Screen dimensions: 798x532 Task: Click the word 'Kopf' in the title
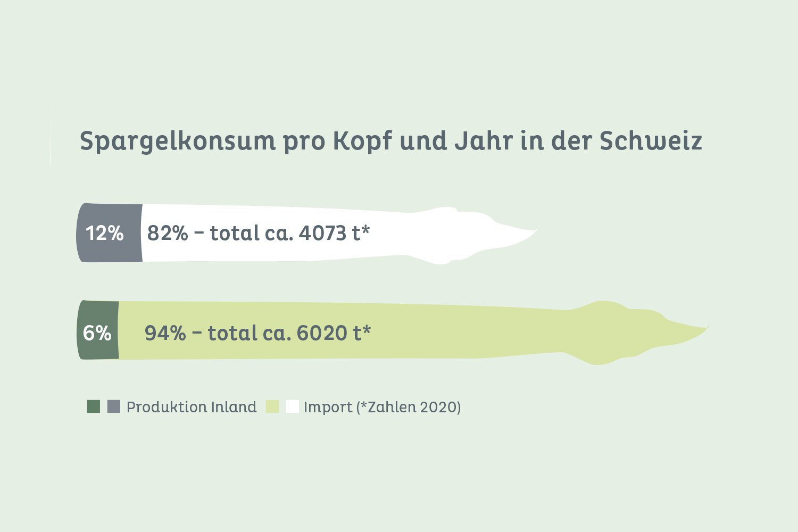point(362,142)
